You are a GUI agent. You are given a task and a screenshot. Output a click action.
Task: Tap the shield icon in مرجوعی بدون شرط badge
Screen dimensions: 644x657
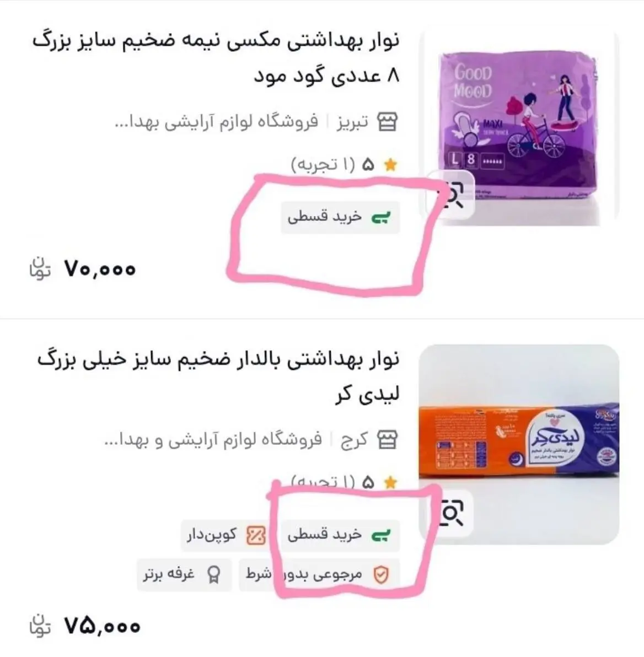(381, 574)
